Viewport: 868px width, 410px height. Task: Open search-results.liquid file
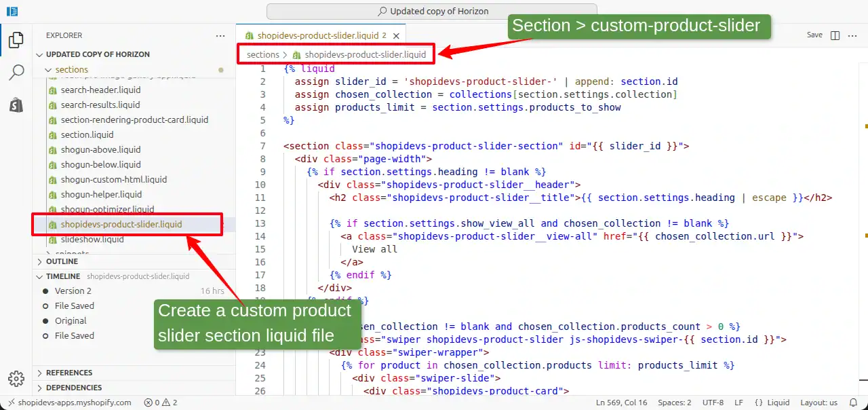coord(100,105)
